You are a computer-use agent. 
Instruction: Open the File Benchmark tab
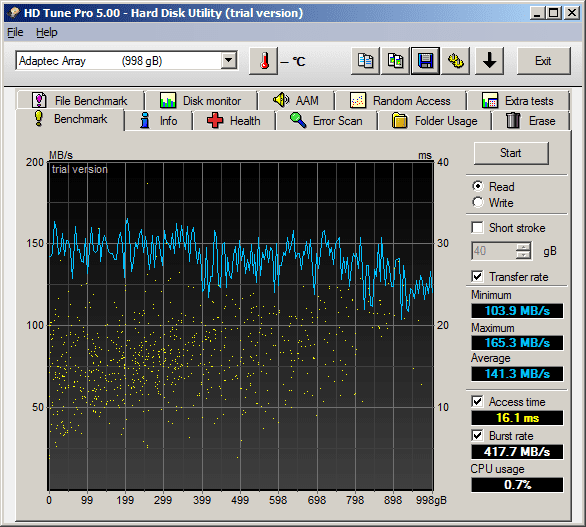click(x=80, y=101)
